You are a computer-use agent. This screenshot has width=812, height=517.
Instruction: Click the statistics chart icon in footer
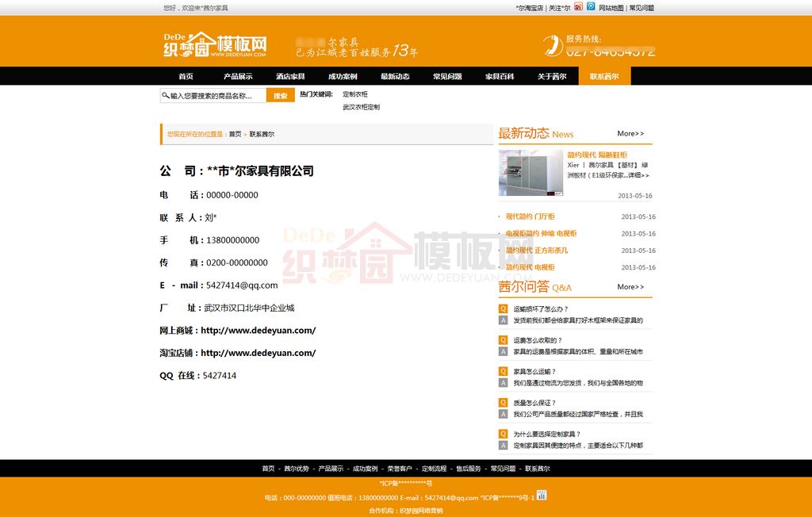tap(542, 496)
